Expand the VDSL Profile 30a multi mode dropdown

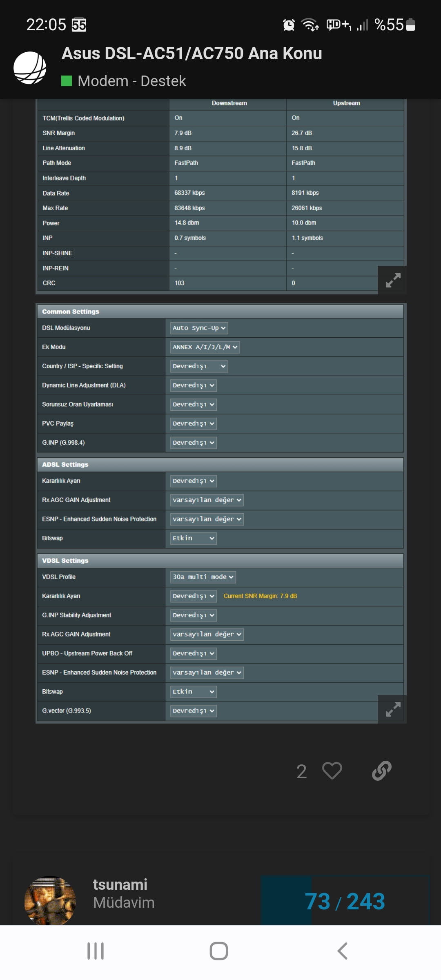(203, 577)
